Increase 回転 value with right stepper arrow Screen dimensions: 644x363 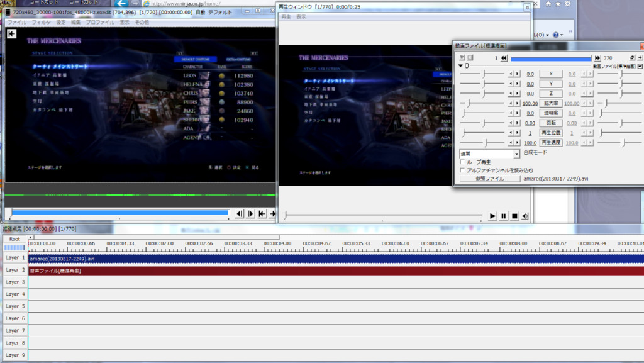click(517, 123)
